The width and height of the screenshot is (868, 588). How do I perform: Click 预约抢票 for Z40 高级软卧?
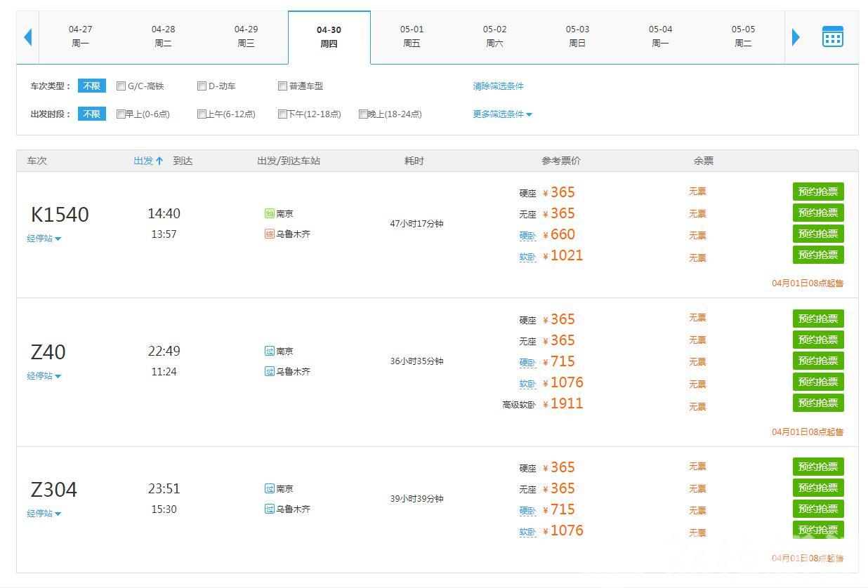818,403
